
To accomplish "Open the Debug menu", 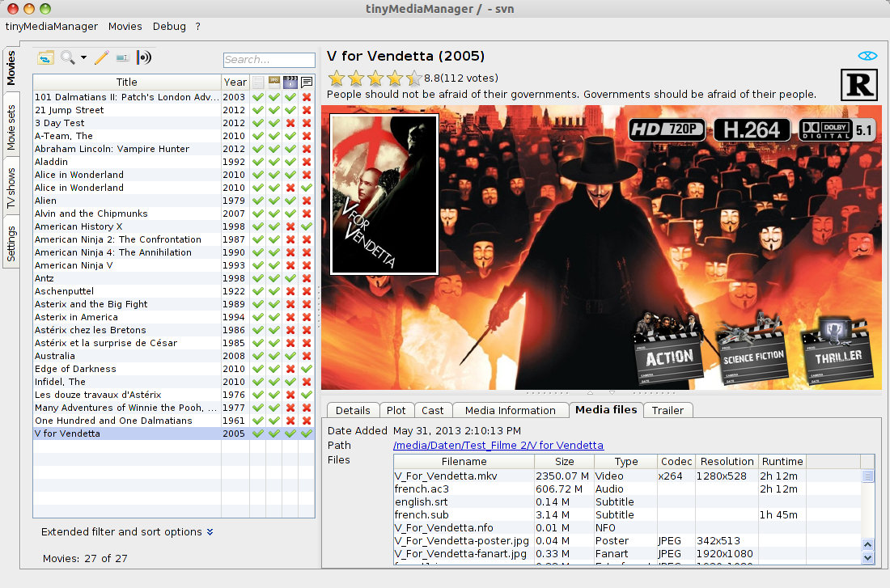I will [169, 26].
